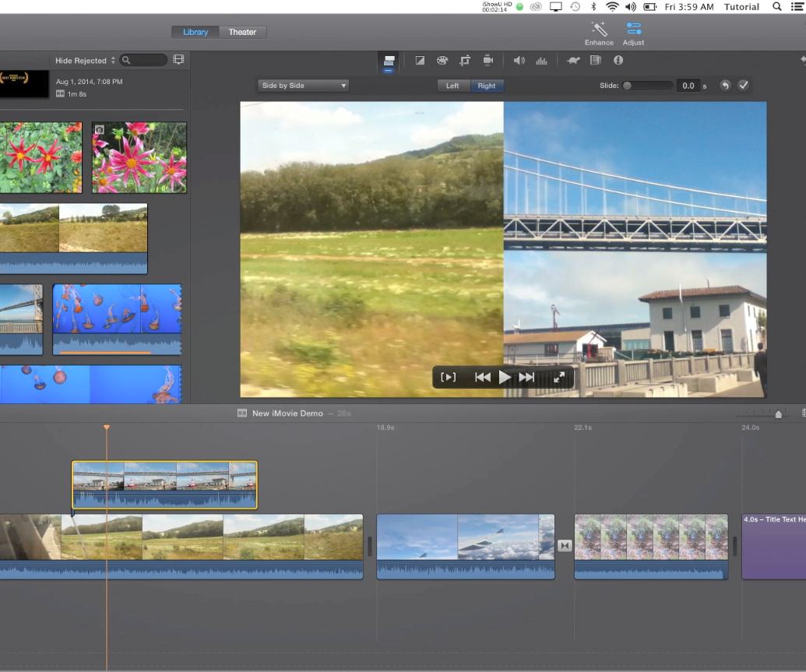Open the Clip Filter and Audio Effects tool
The width and height of the screenshot is (806, 672).
(x=595, y=61)
